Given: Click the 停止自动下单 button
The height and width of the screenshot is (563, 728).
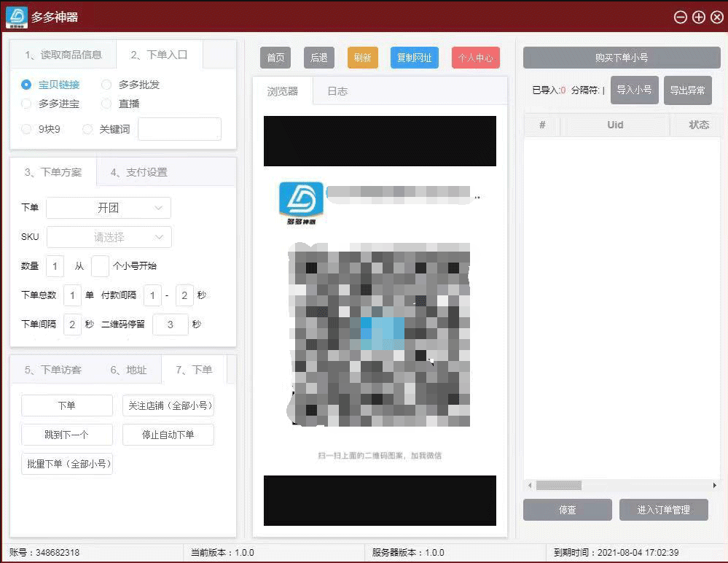Looking at the screenshot, I should pos(168,435).
